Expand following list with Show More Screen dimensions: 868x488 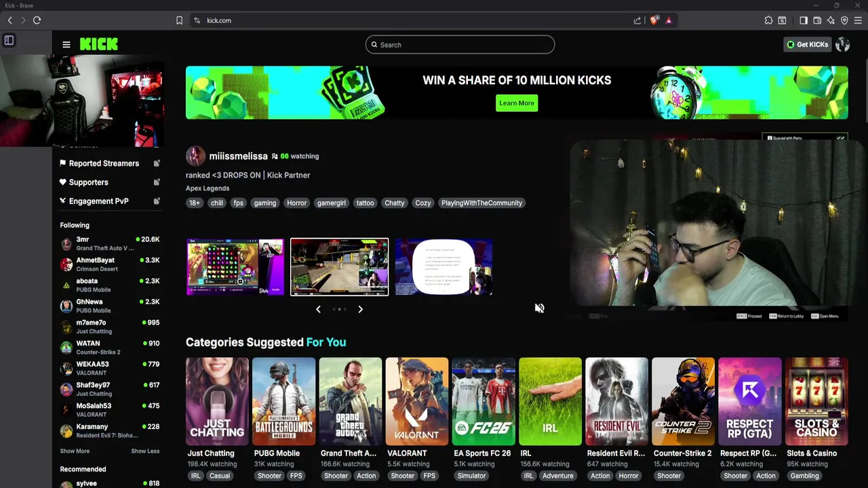(x=75, y=451)
